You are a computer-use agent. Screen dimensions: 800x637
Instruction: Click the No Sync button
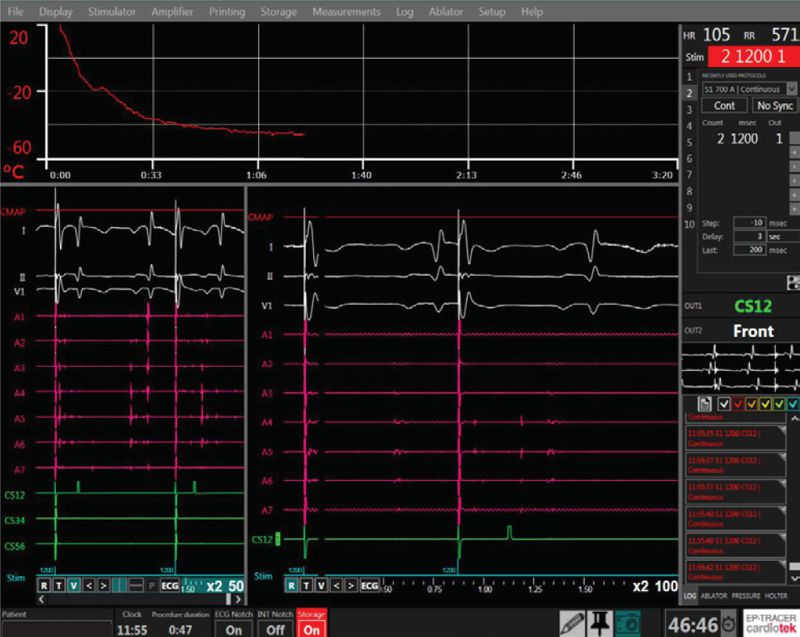tap(775, 106)
